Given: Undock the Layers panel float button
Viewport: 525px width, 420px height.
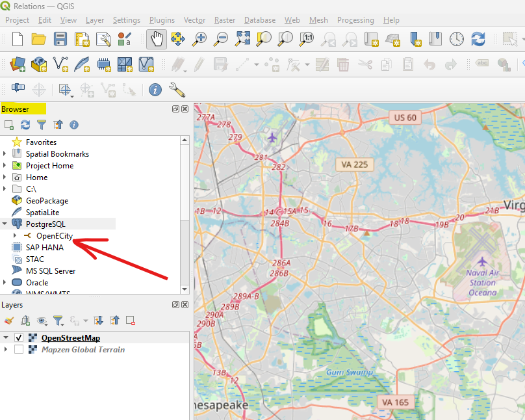Looking at the screenshot, I should 175,304.
